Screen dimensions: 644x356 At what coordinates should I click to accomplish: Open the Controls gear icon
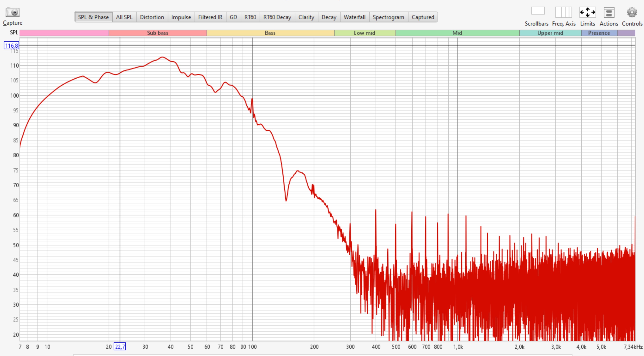(632, 12)
